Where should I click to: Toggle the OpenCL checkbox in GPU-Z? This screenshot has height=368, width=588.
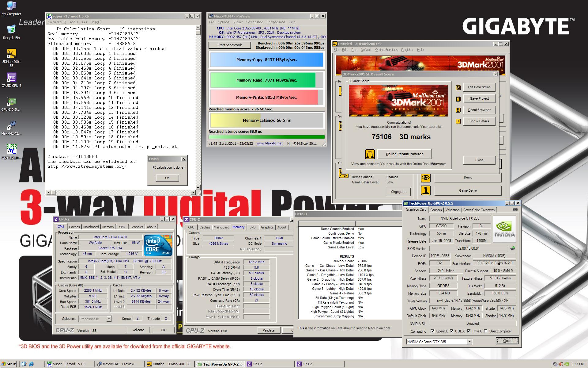pos(432,331)
